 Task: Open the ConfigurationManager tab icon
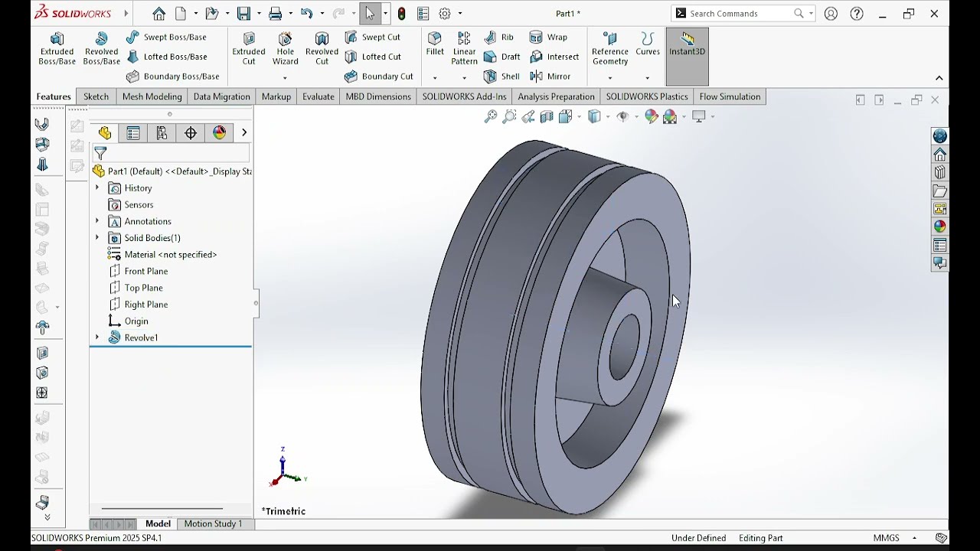[162, 133]
